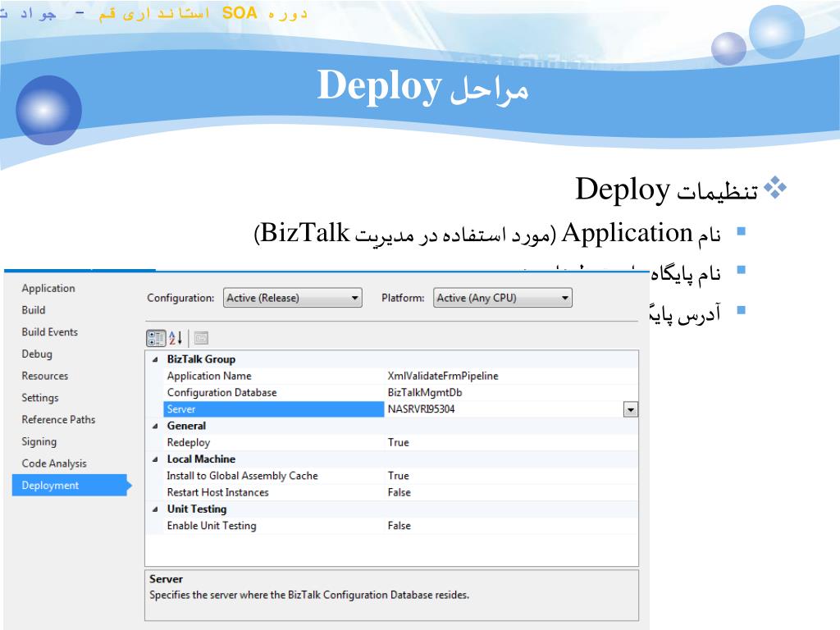Open the Code Analysis tab
The height and width of the screenshot is (630, 840).
click(54, 463)
